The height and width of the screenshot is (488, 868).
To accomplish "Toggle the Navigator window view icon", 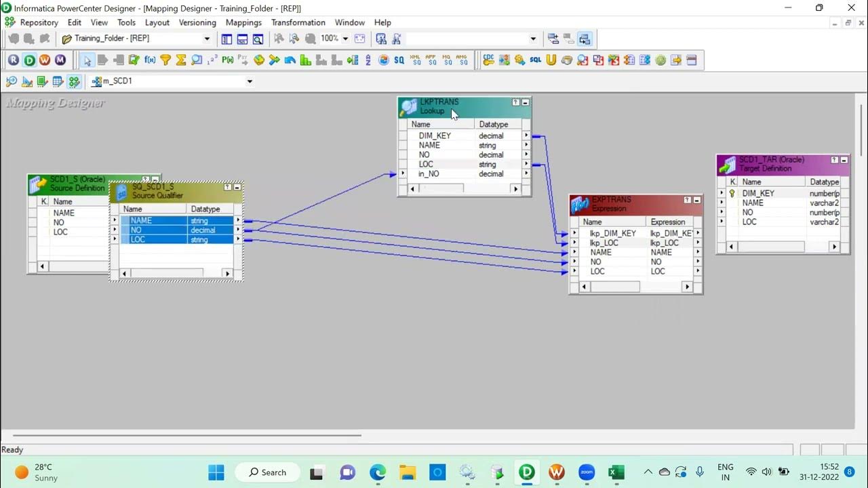I will [227, 39].
